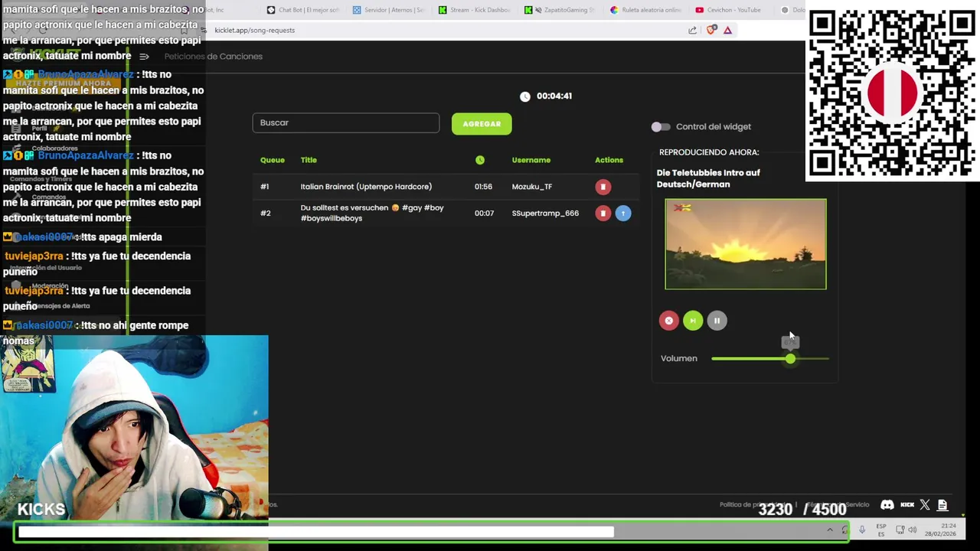Switch to the Ruleta aleatoria online tab

[646, 10]
